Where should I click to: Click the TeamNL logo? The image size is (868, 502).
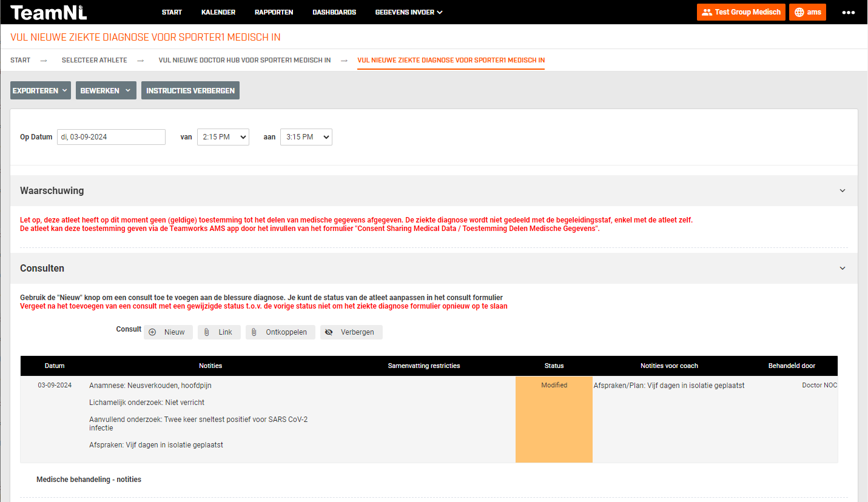[49, 12]
